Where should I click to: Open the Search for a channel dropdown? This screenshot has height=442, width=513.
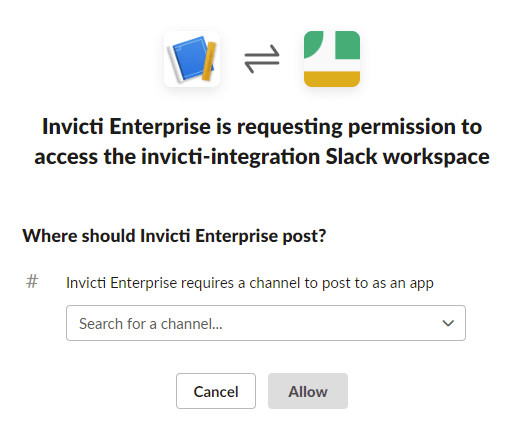[x=266, y=323]
